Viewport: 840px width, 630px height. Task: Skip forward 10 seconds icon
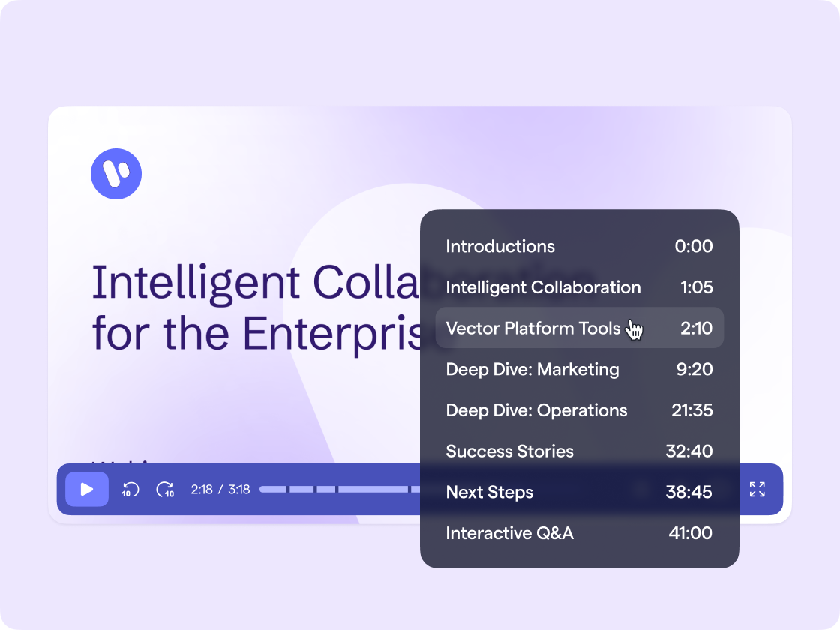pyautogui.click(x=165, y=490)
